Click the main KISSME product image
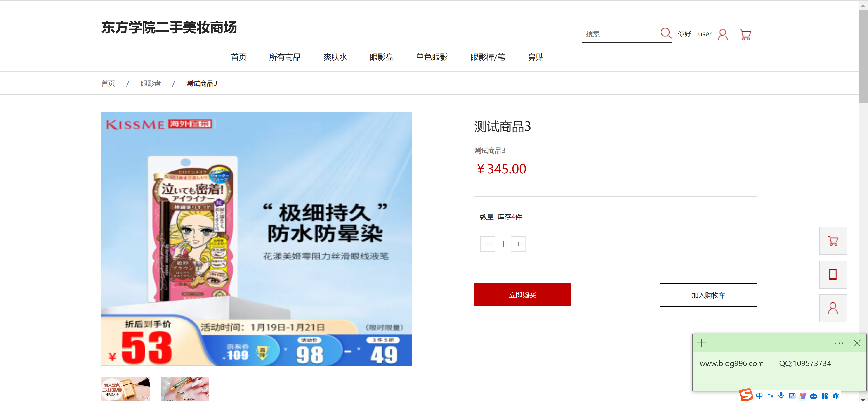 (257, 239)
